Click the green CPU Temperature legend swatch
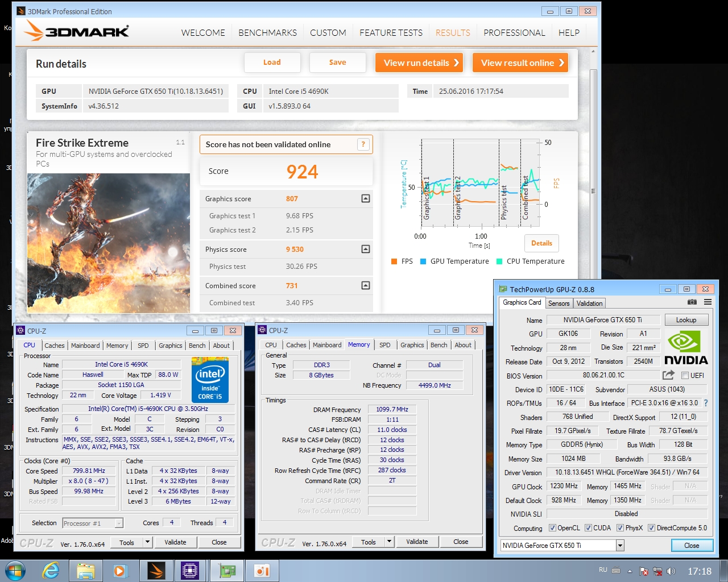Viewport: 728px width, 582px height. 499,261
